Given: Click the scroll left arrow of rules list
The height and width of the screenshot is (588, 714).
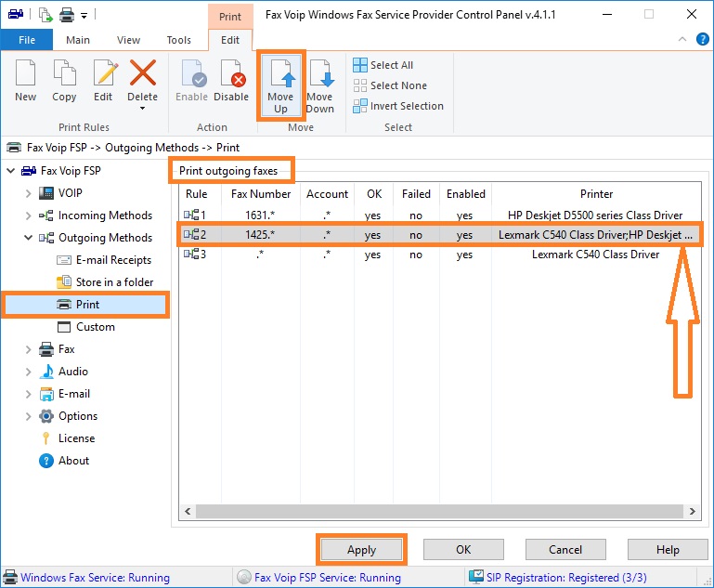Looking at the screenshot, I should [x=188, y=511].
